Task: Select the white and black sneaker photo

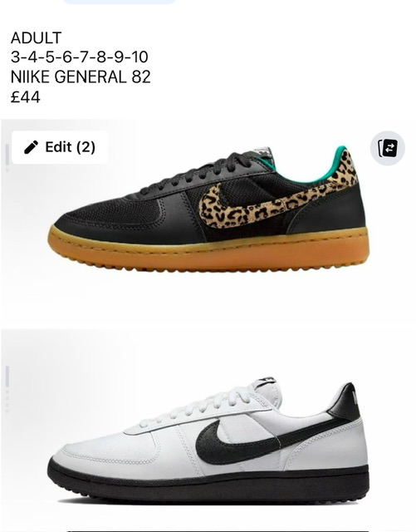Action: coord(208,429)
